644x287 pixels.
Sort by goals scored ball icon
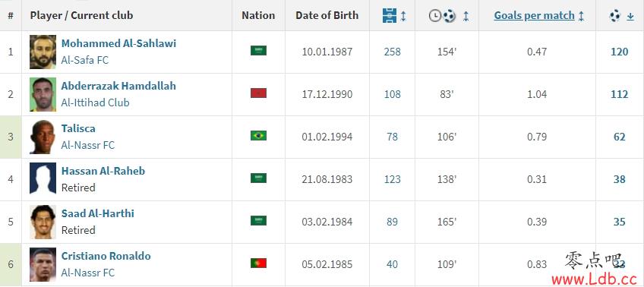pyautogui.click(x=615, y=16)
